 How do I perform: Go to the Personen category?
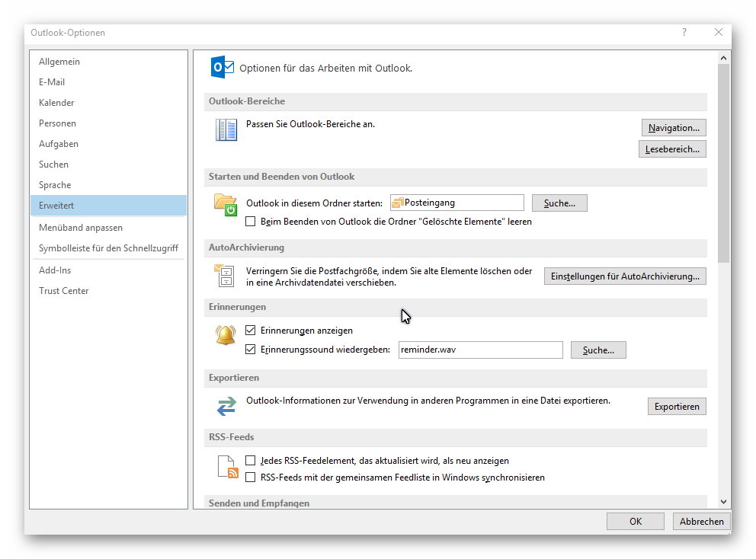108,123
